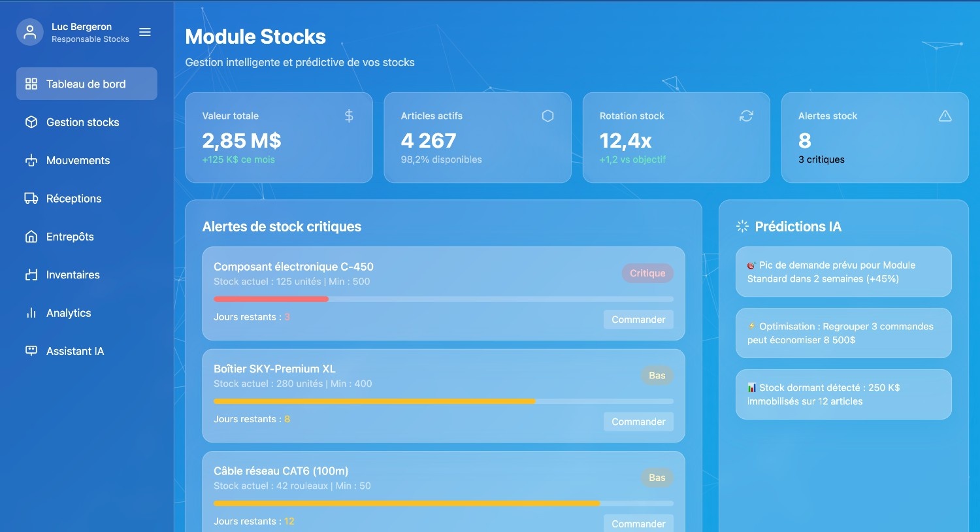The image size is (980, 532).
Task: Click the red stock bar for Composant C-450
Action: click(271, 299)
